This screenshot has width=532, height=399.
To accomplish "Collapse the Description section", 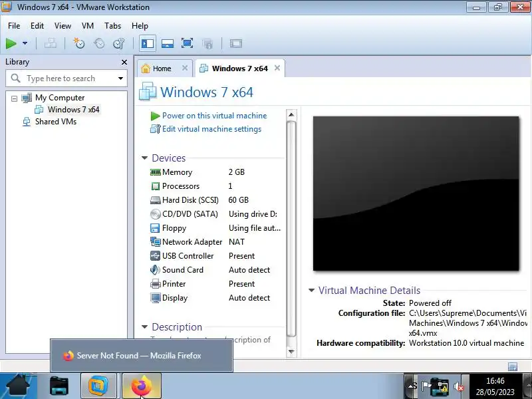I will pos(144,327).
